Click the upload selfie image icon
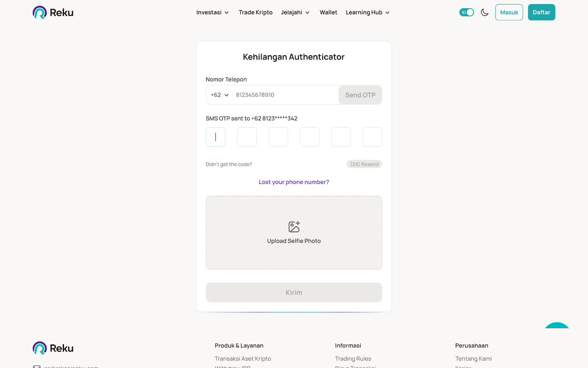Viewport: 588px width, 368px height. point(294,227)
